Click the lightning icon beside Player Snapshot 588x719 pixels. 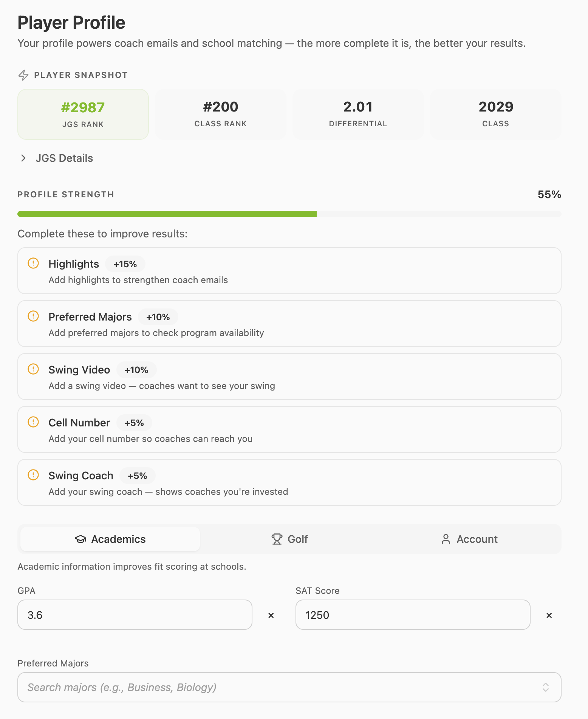pos(23,75)
